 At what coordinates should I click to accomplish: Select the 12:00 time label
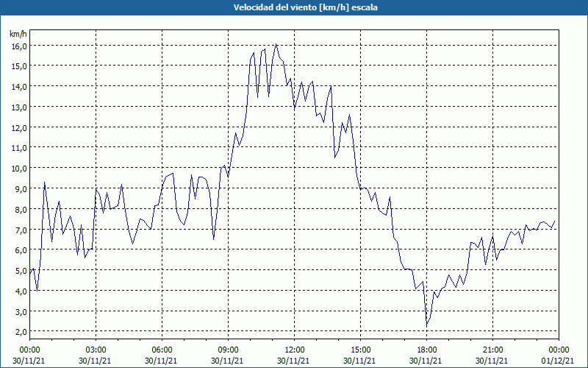[295, 350]
